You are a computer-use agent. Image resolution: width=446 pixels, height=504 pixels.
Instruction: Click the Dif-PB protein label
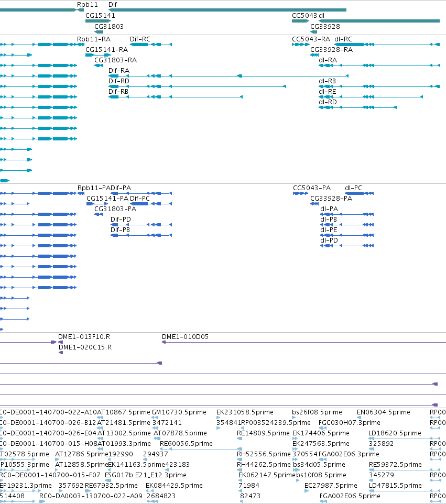point(120,230)
